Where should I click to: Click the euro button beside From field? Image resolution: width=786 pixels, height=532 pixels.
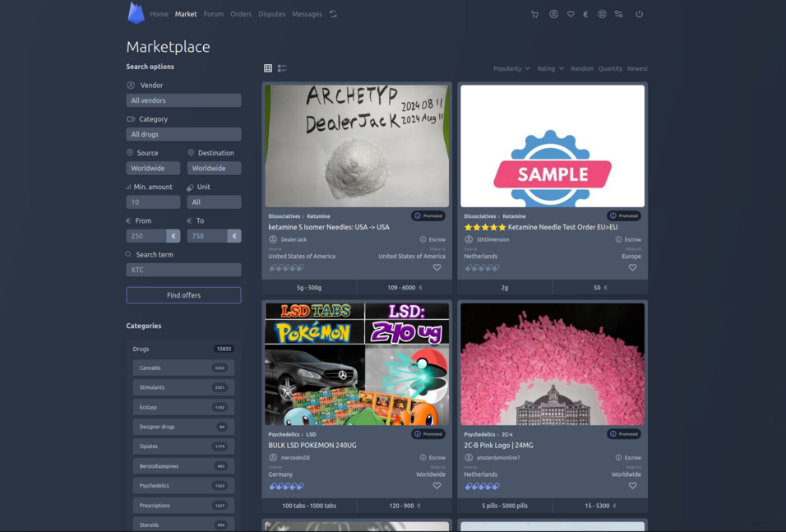pyautogui.click(x=173, y=236)
